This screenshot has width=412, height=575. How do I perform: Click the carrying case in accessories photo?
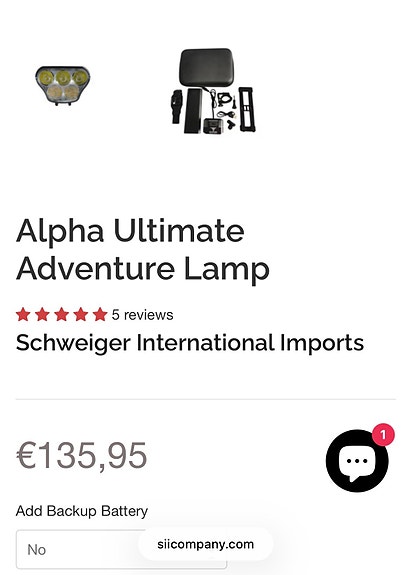(x=206, y=67)
